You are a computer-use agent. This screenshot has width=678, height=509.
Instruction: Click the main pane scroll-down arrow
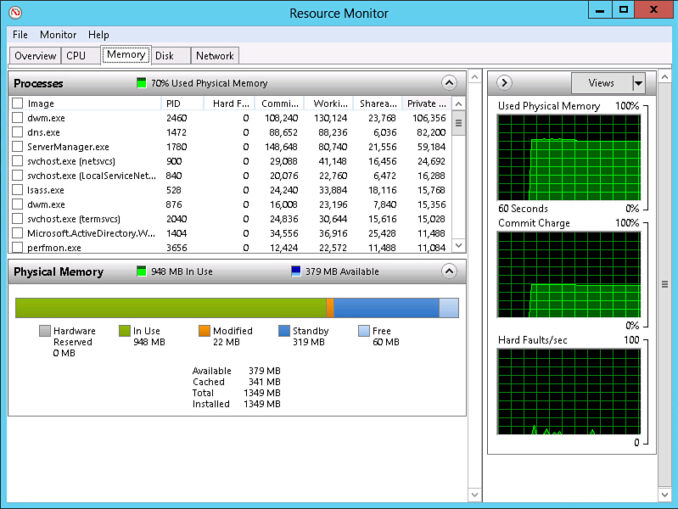click(475, 494)
